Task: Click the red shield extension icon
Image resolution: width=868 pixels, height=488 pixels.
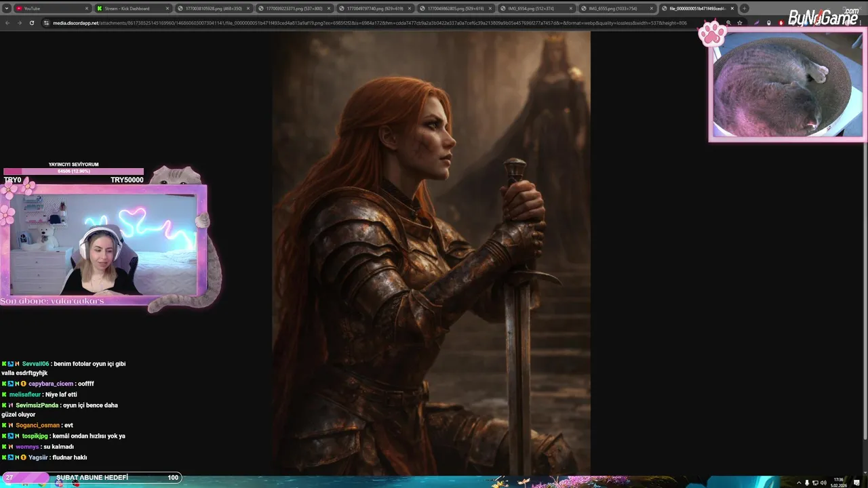Action: [781, 23]
